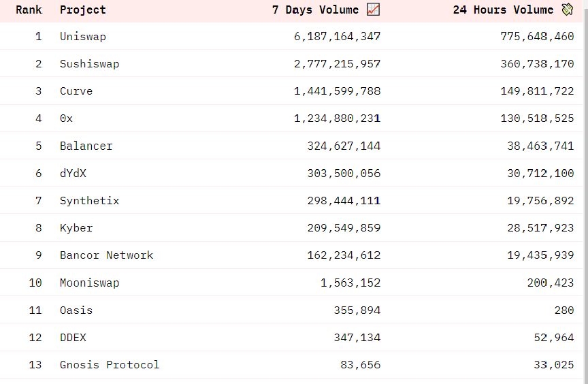Image resolution: width=588 pixels, height=384 pixels.
Task: Select Synthetix in the table
Action: 90,201
